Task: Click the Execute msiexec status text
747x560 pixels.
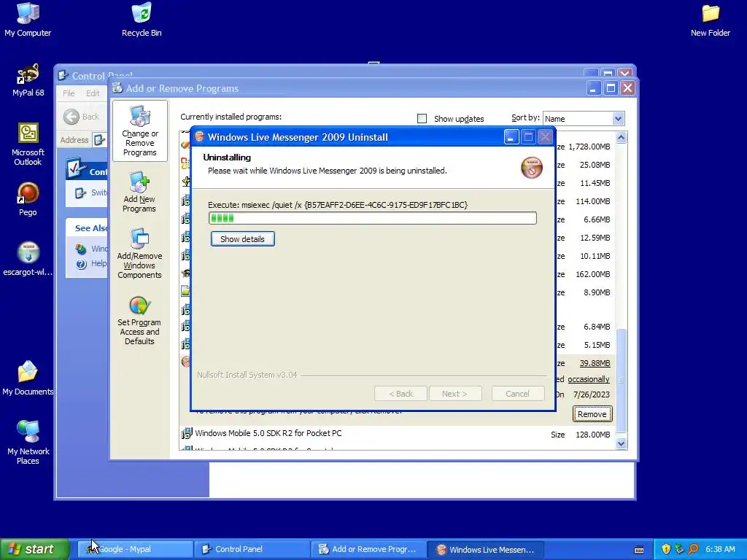Action: click(338, 205)
